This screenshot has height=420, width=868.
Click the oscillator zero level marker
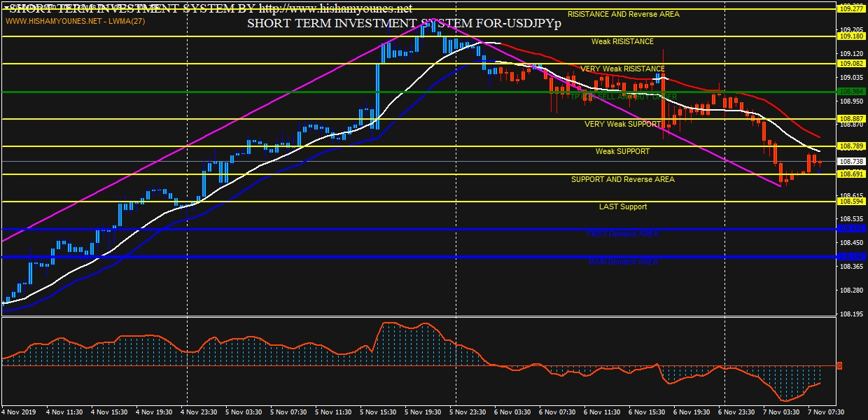tap(839, 366)
